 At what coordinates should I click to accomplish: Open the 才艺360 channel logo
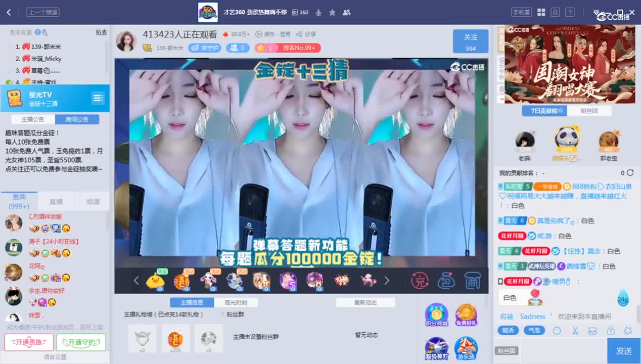click(x=208, y=12)
